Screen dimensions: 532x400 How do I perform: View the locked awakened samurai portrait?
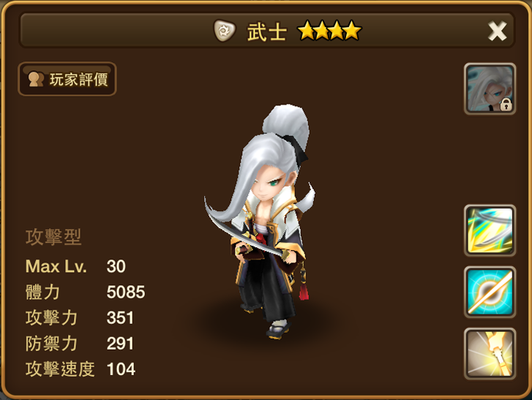pyautogui.click(x=490, y=88)
